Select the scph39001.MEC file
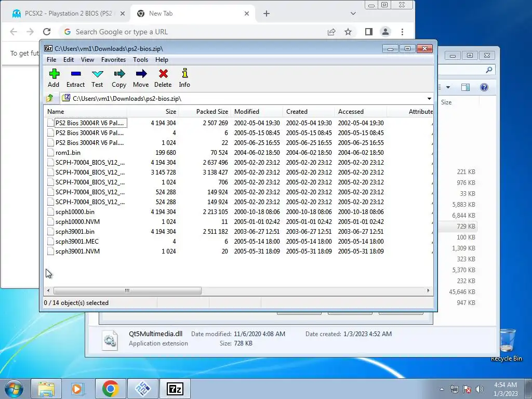The image size is (532, 399). [77, 241]
